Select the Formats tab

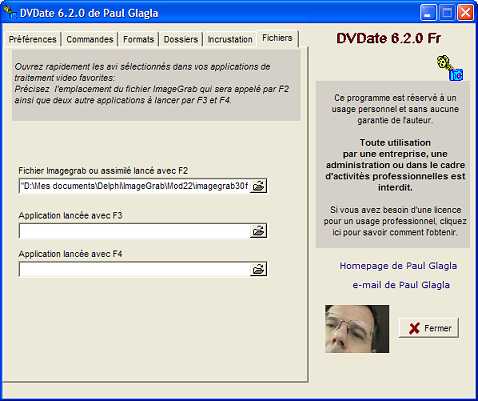pos(138,39)
